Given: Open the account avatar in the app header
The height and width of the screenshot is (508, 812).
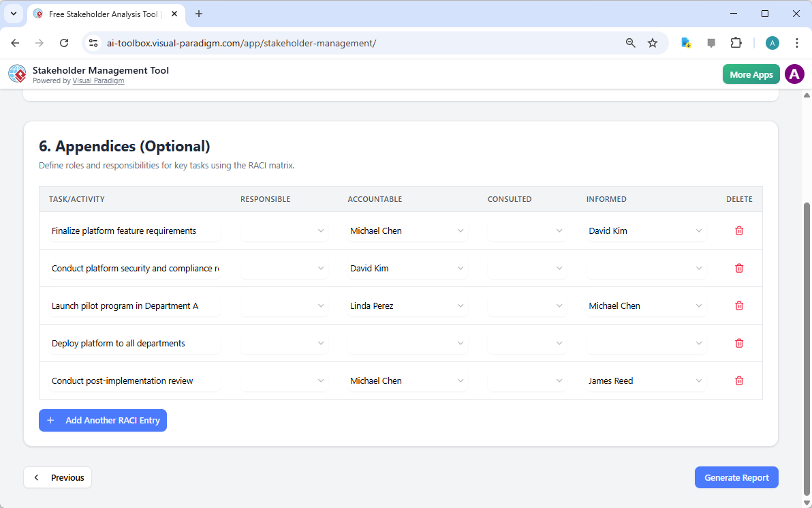Looking at the screenshot, I should (x=794, y=74).
